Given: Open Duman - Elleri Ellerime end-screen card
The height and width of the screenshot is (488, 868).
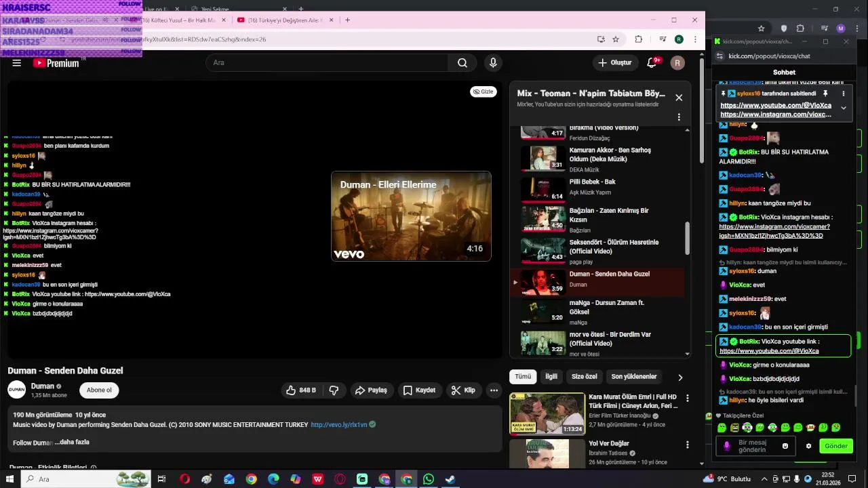Looking at the screenshot, I should click(411, 216).
